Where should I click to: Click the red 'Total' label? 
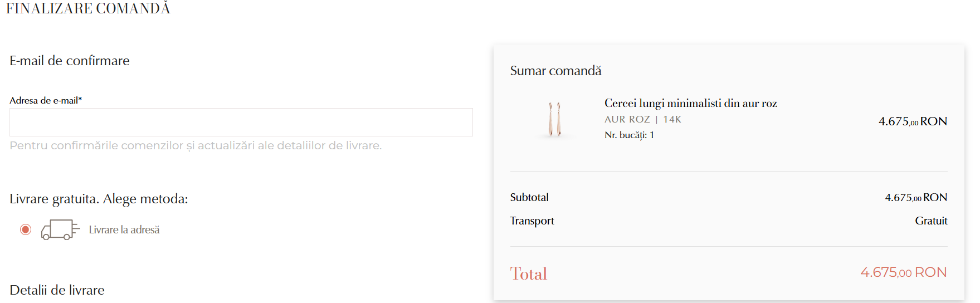tap(528, 273)
